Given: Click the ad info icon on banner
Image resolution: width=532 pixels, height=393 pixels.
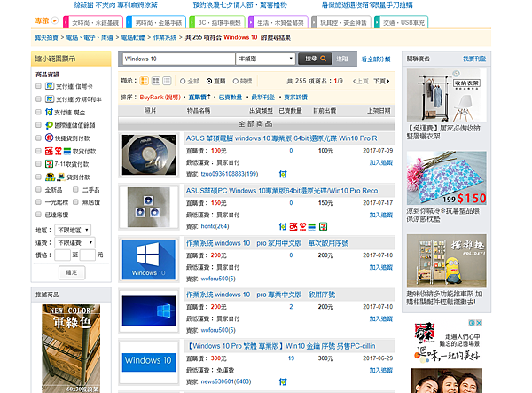Looking at the screenshot, I should pos(472,323).
